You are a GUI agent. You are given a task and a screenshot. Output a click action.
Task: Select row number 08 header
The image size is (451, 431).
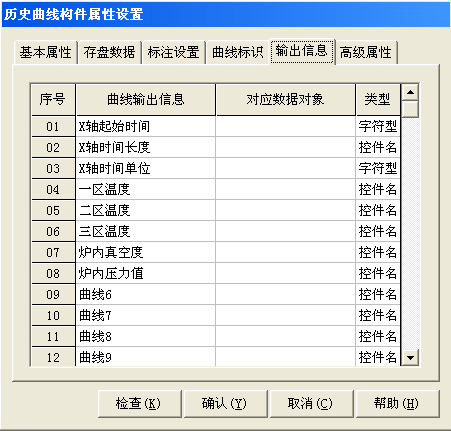tap(53, 273)
